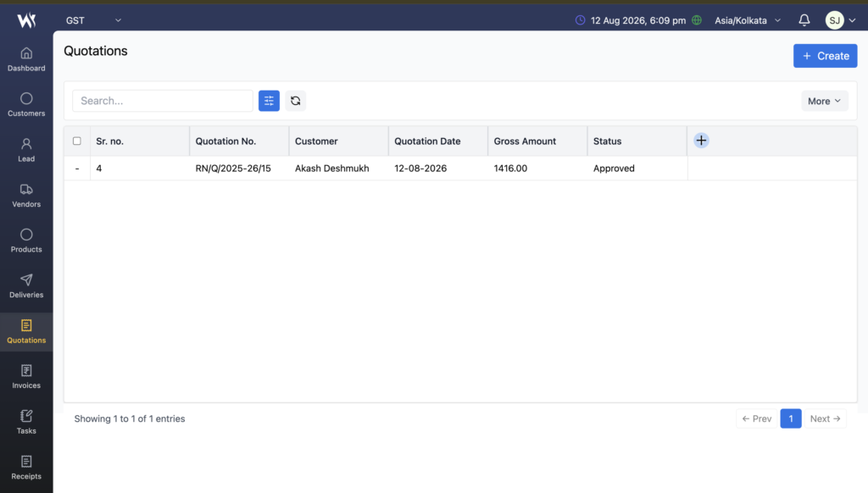This screenshot has height=493, width=868.
Task: Click the date 12 Aug 2026, 6:09 pm
Action: pyautogui.click(x=638, y=20)
